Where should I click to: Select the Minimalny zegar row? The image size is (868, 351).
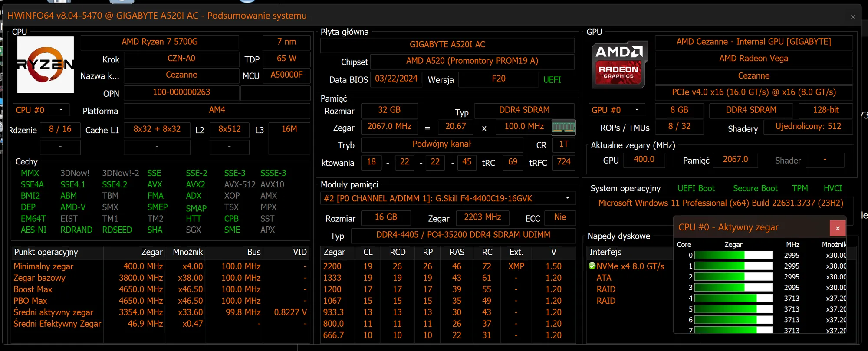click(x=160, y=266)
